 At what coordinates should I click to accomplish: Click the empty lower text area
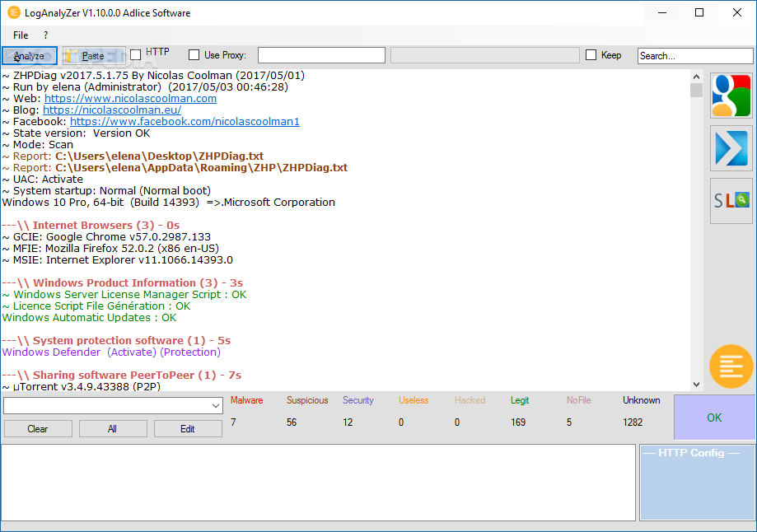coord(318,483)
